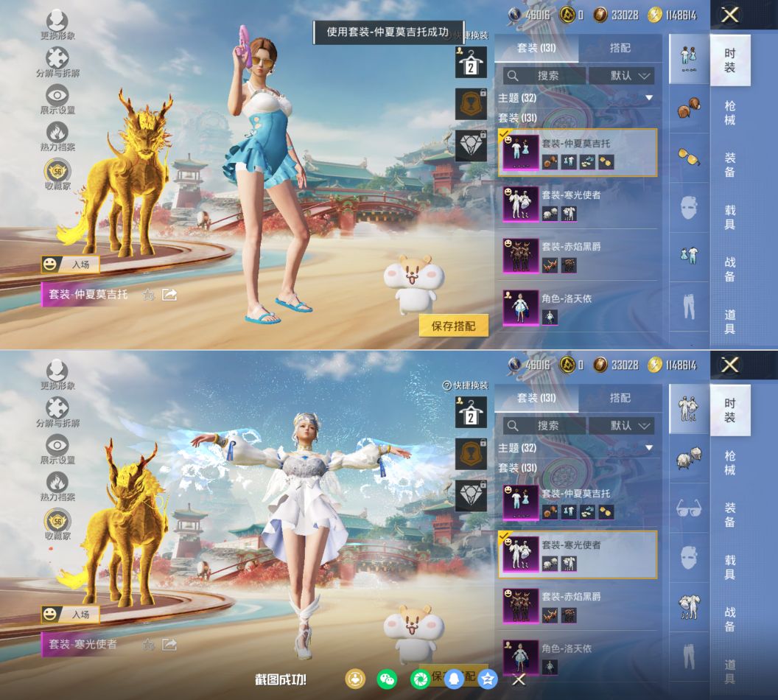Share screenshot to WeChat in share bar
Viewport: 778px width, 700px height.
coord(387,679)
